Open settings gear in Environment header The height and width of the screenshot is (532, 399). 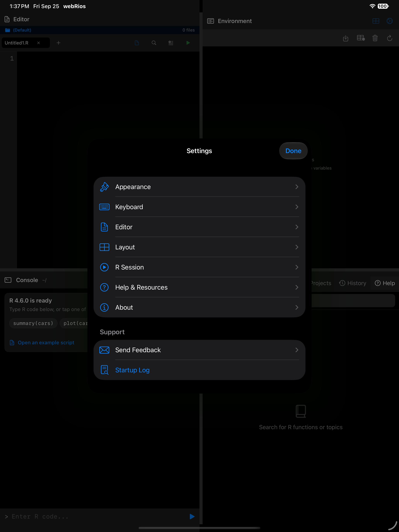tap(390, 21)
